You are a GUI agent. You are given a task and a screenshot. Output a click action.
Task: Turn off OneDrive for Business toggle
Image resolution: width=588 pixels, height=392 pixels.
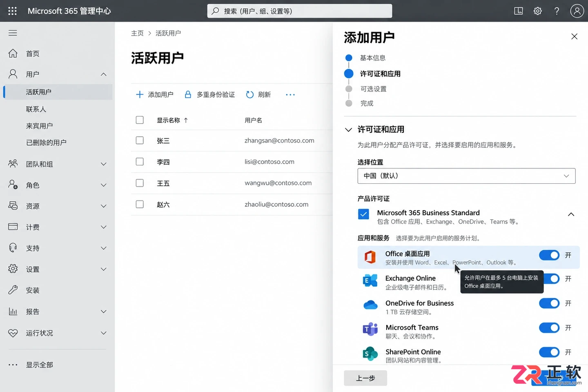549,303
